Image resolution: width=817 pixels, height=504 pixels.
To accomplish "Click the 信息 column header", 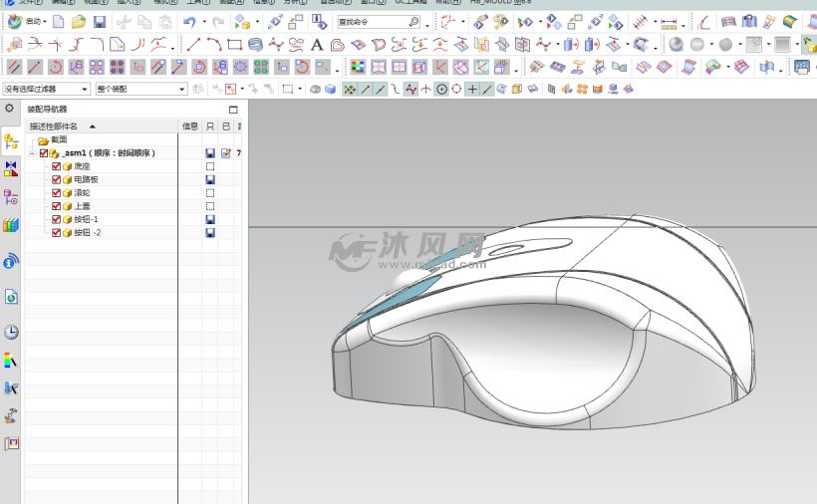I will (190, 126).
